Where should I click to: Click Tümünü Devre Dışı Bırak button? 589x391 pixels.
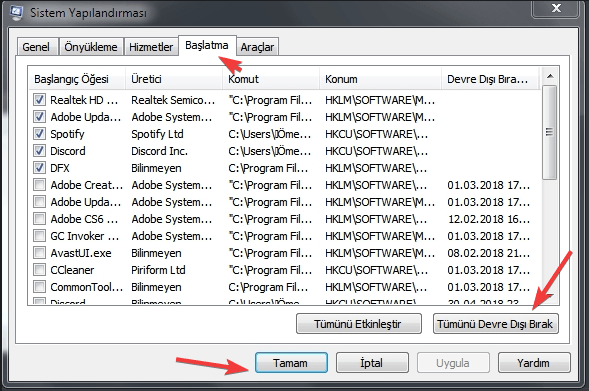click(x=495, y=324)
